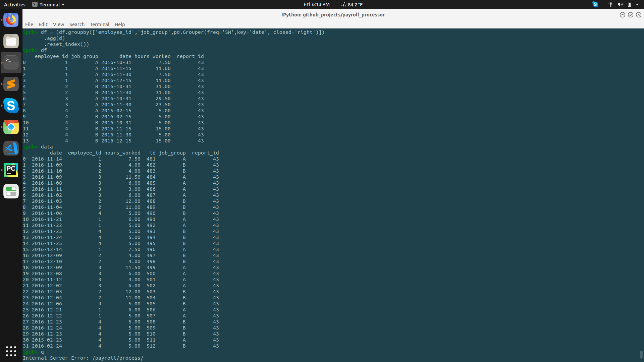The image size is (644, 362).
Task: Click the 'hours_worked' header in df output
Action: click(x=153, y=56)
